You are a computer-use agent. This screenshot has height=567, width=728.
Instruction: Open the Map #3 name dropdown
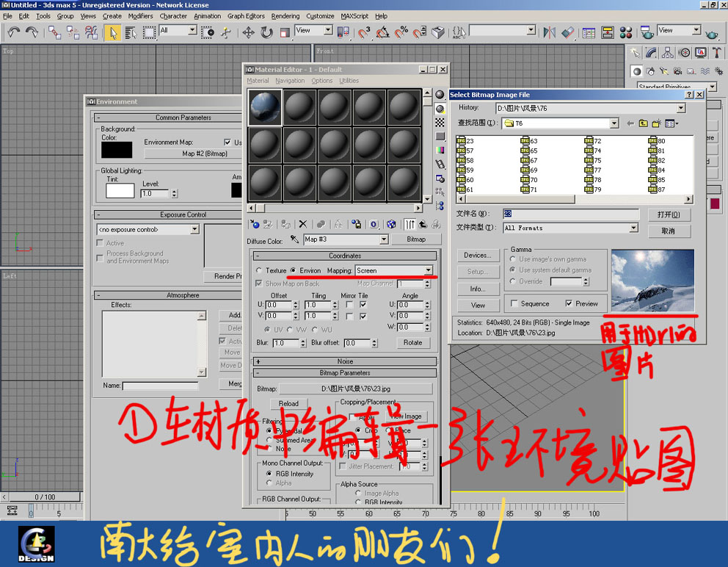coord(384,239)
